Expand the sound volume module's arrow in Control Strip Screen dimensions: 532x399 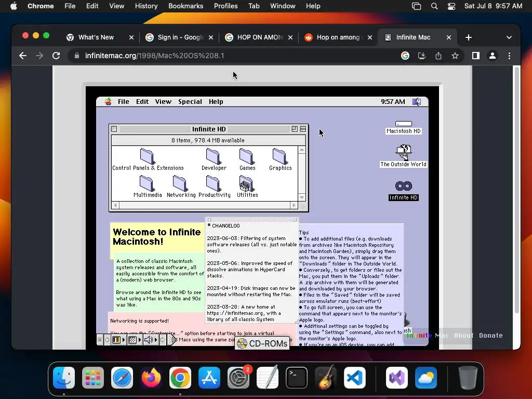pyautogui.click(x=156, y=340)
